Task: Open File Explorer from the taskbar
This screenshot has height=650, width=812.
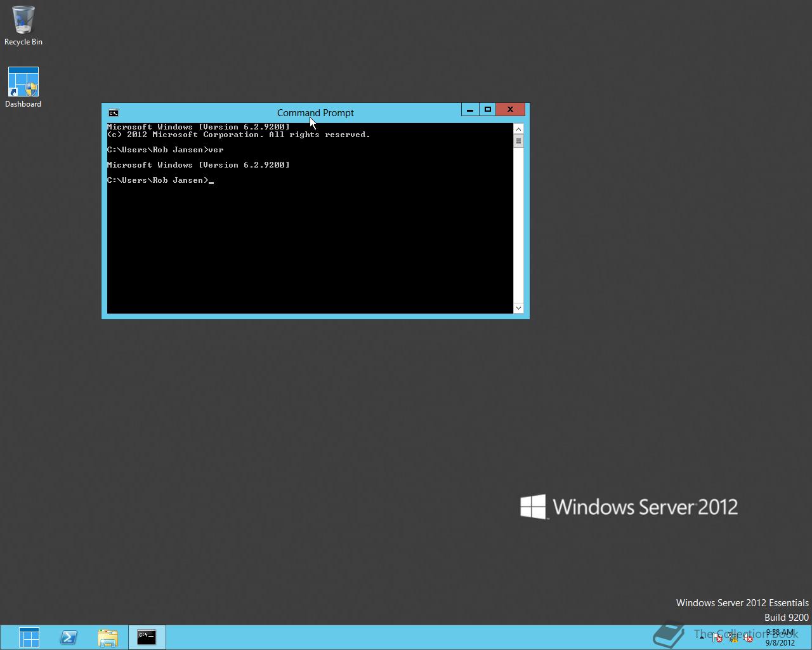Action: (108, 637)
